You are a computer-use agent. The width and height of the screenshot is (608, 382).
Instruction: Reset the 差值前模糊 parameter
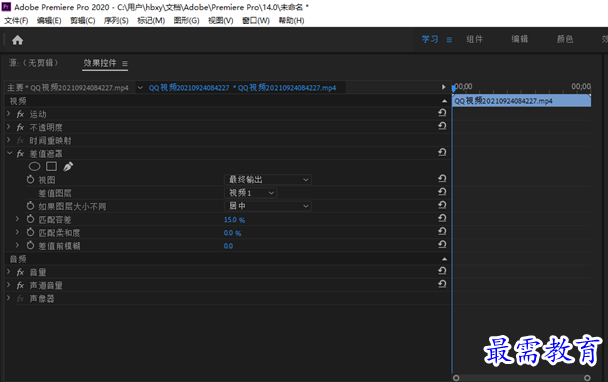click(442, 244)
